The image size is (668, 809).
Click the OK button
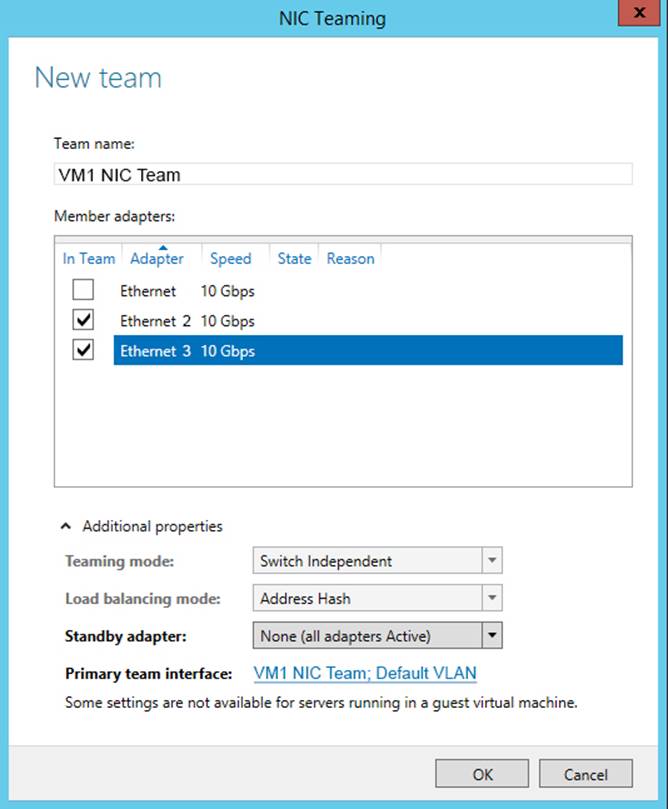(482, 774)
